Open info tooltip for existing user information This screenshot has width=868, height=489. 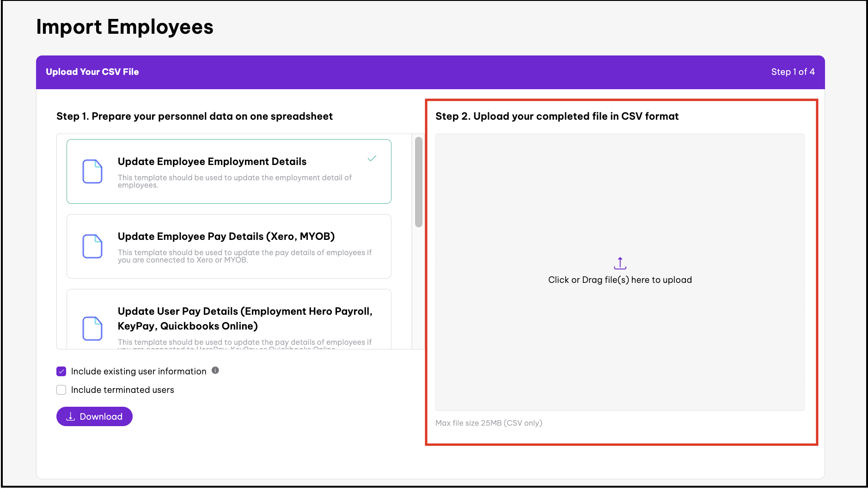click(x=215, y=370)
